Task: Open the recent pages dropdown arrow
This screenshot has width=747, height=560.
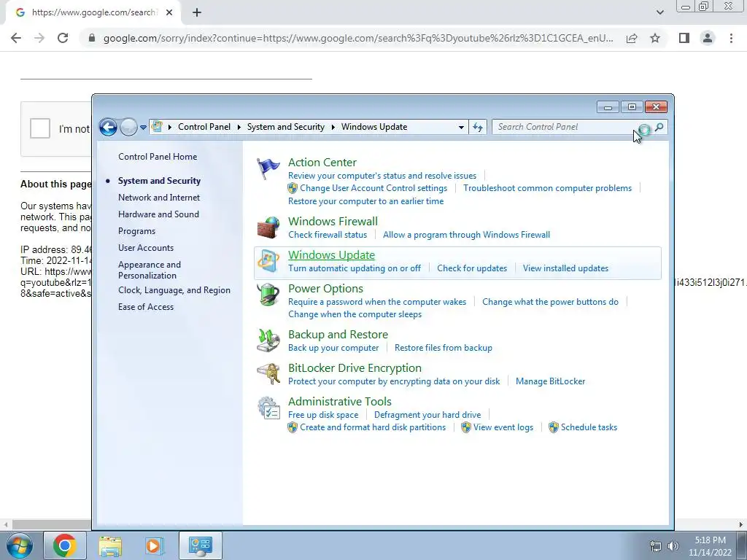Action: point(143,127)
